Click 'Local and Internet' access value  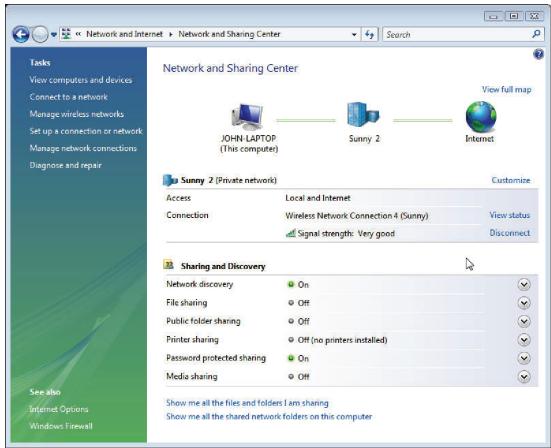click(x=318, y=198)
